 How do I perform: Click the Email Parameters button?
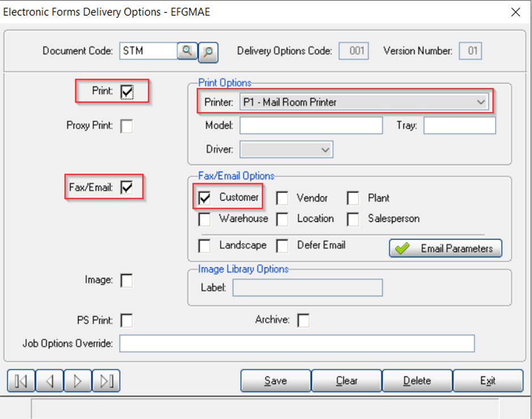pyautogui.click(x=445, y=248)
